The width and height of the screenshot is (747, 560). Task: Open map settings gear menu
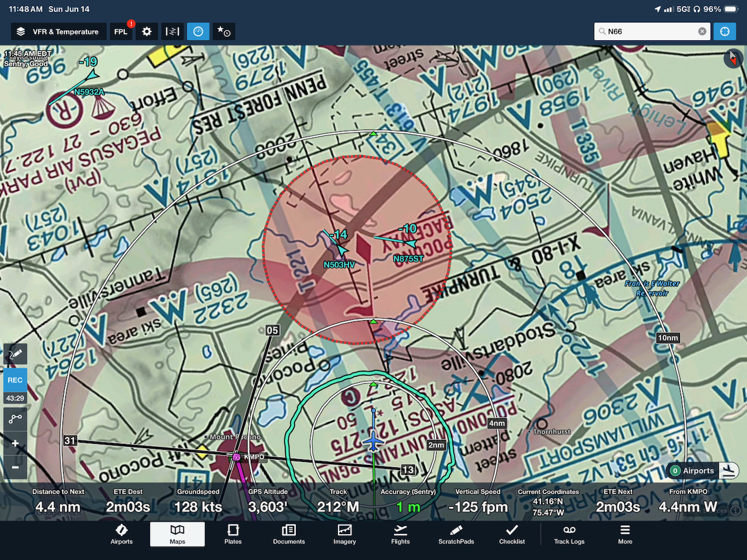(147, 32)
